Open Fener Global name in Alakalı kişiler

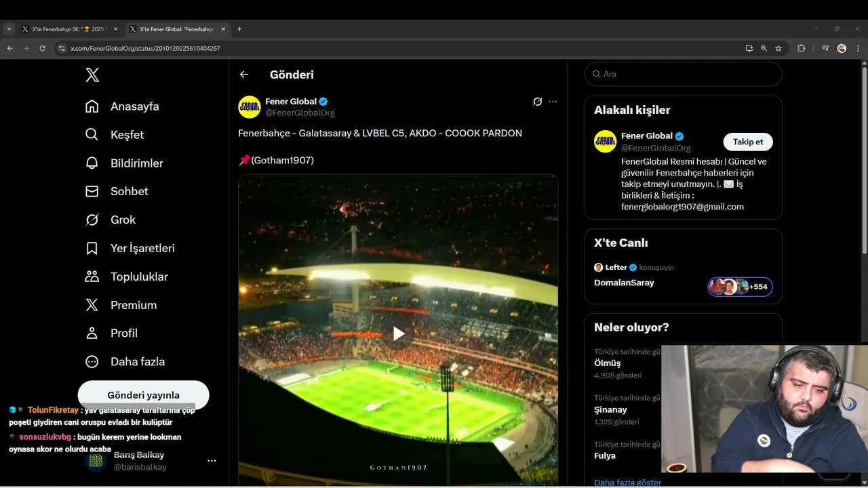[x=647, y=136]
